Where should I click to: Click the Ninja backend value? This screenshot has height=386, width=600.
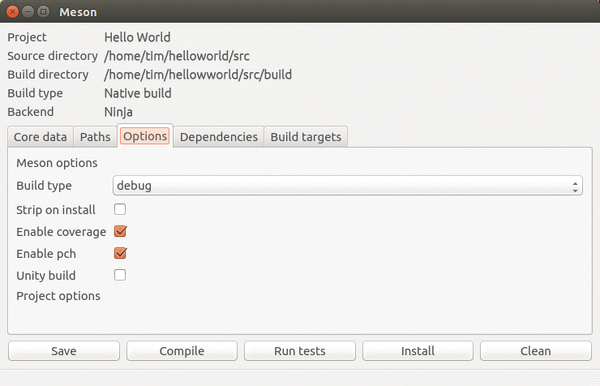point(119,112)
